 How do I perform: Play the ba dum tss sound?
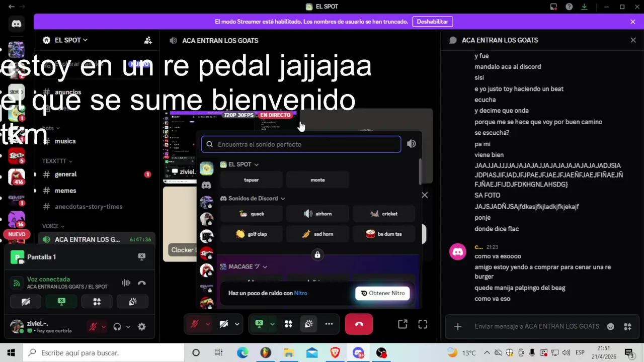384,234
